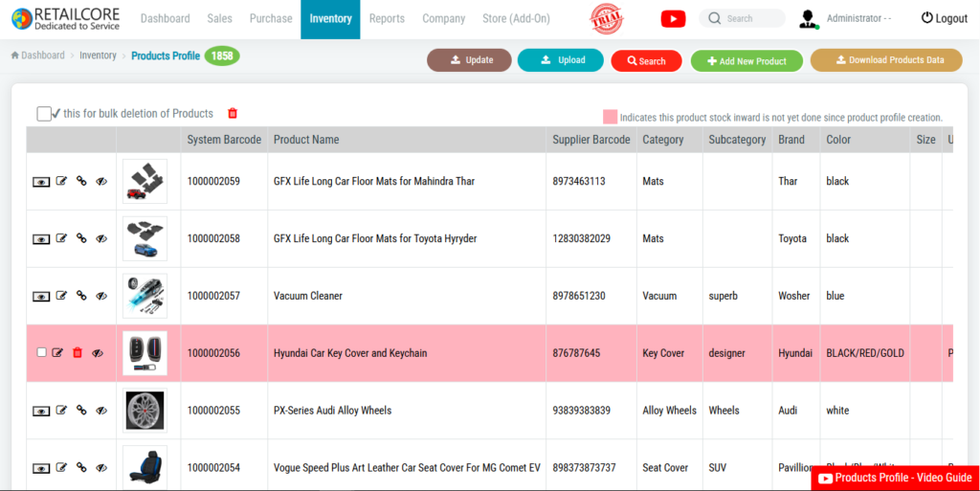The width and height of the screenshot is (980, 491).
Task: Click the 1858 product count badge
Action: click(222, 56)
